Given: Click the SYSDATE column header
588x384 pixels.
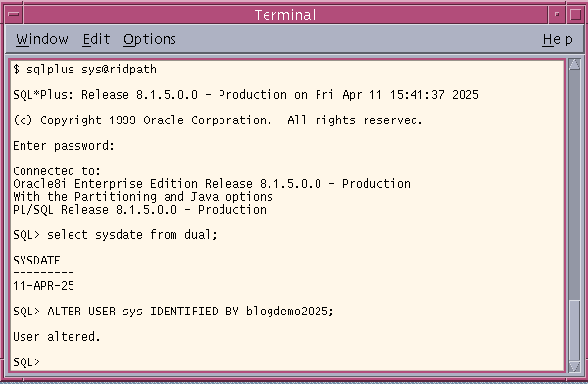Looking at the screenshot, I should click(x=36, y=261).
